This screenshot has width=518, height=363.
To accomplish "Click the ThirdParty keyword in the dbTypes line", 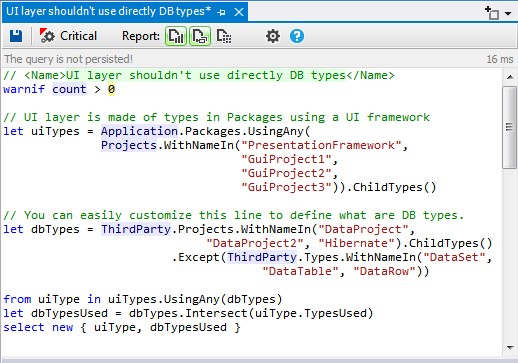I will pyautogui.click(x=136, y=229).
